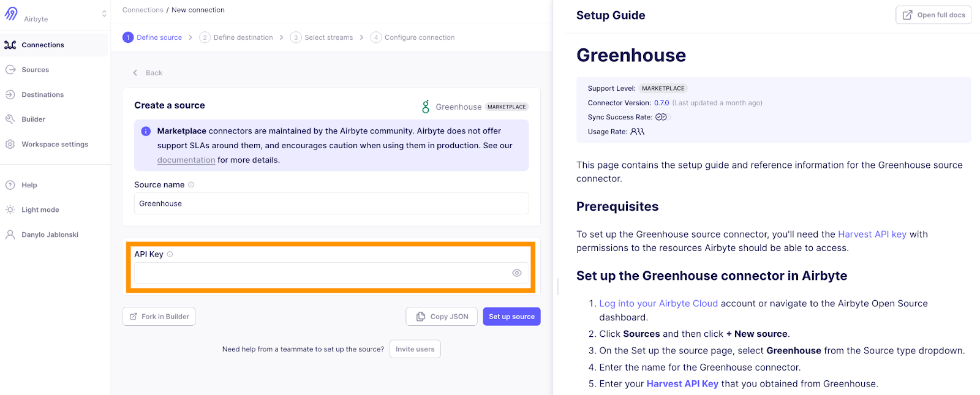Switch theme using Light mode toggle
Image resolution: width=980 pixels, height=395 pixels.
pyautogui.click(x=40, y=210)
